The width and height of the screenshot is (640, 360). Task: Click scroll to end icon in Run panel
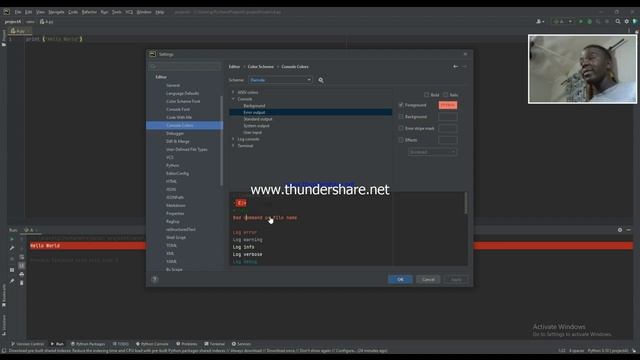pos(22,266)
